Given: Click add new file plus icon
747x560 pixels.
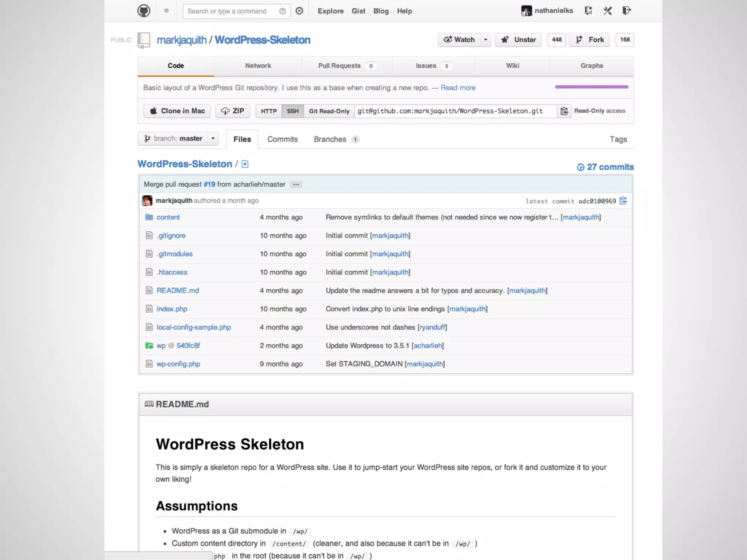Looking at the screenshot, I should pyautogui.click(x=245, y=164).
